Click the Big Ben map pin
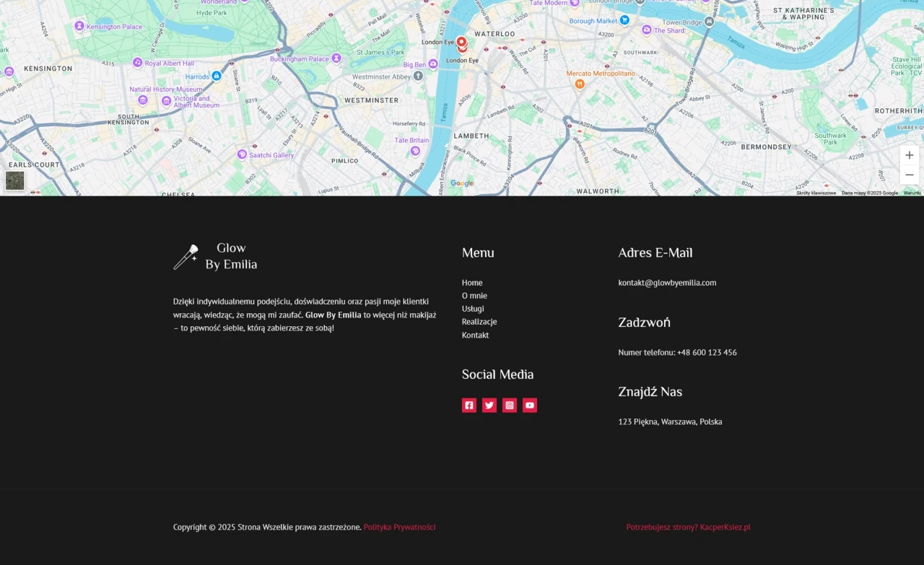The width and height of the screenshot is (924, 565). (433, 64)
